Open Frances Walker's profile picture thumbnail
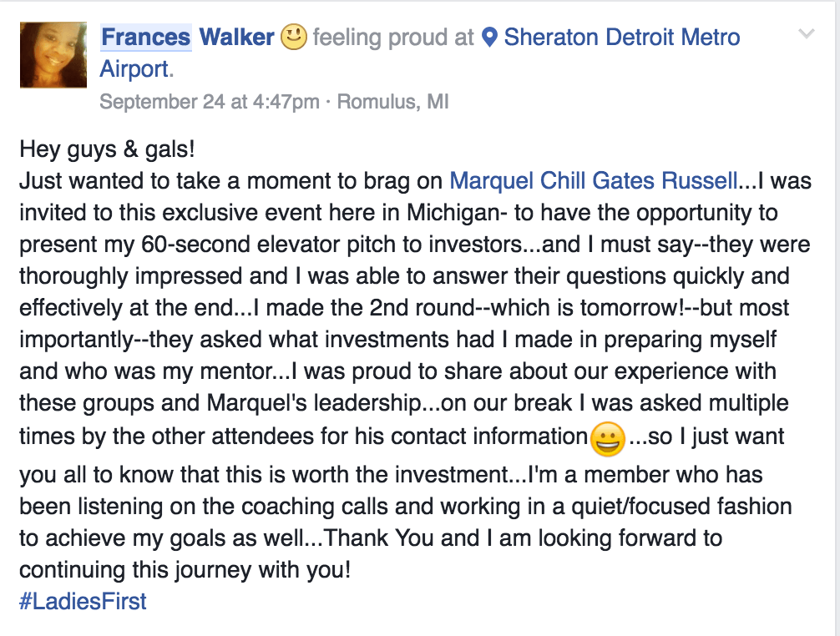Viewport: 840px width, 636px height. [53, 55]
